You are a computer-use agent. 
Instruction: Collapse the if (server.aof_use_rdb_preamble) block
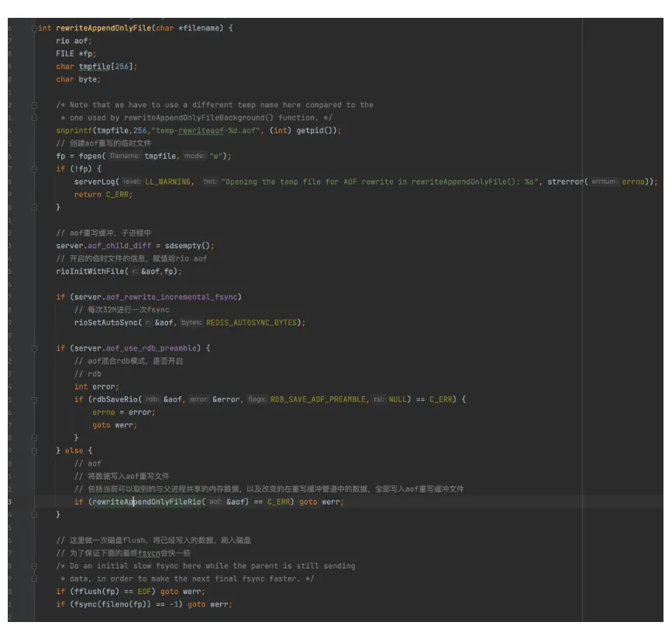(x=34, y=348)
